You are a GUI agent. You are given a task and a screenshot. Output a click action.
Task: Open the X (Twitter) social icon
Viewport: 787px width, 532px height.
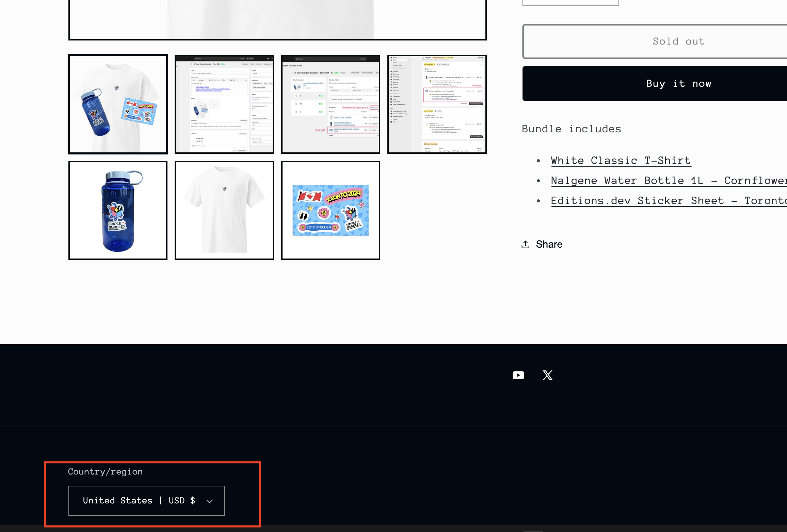point(547,375)
